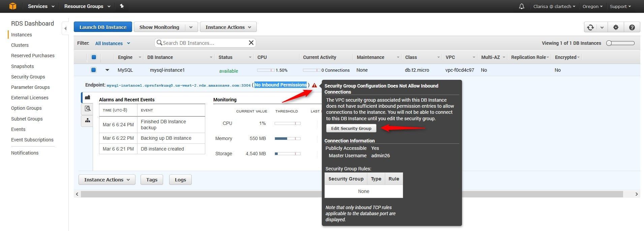This screenshot has width=644, height=231.
Task: Open Security Groups in the sidebar
Action: click(x=28, y=77)
